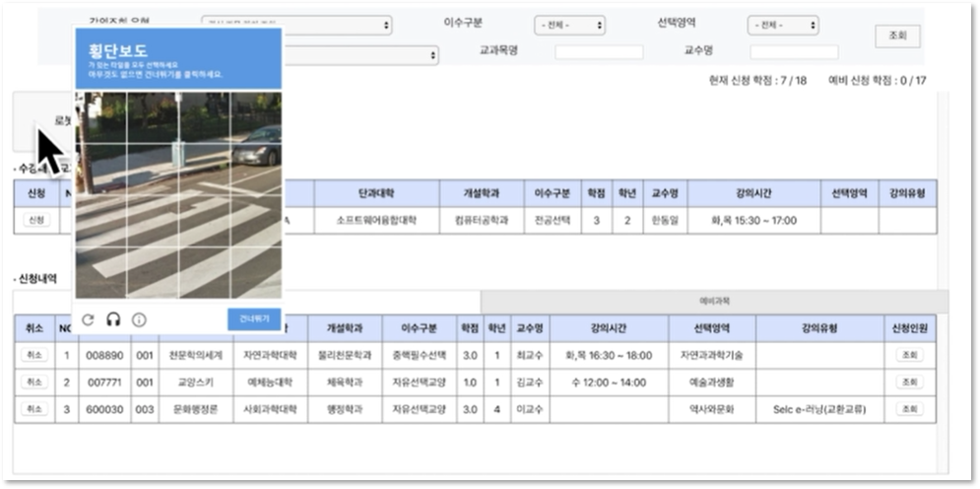This screenshot has height=489, width=980.
Task: Click the 체육학과 cell
Action: click(x=345, y=383)
